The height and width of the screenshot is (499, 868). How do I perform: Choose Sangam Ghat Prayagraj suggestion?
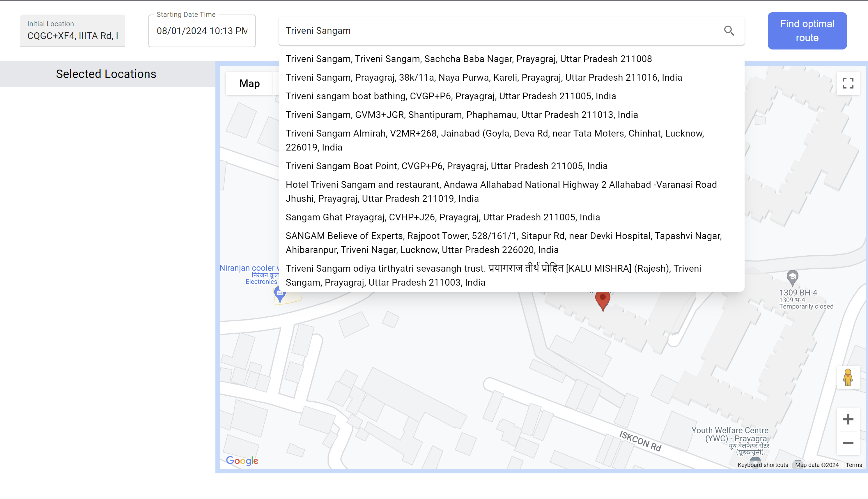coord(442,217)
